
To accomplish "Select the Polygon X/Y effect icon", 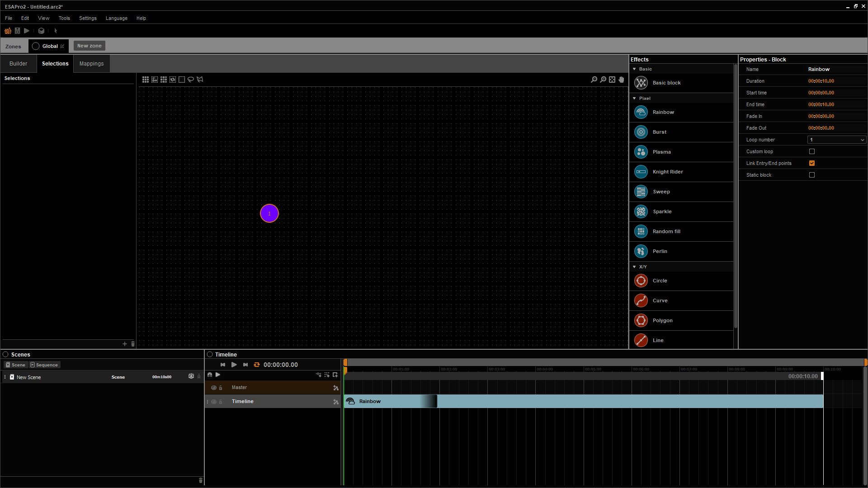I will click(x=641, y=320).
